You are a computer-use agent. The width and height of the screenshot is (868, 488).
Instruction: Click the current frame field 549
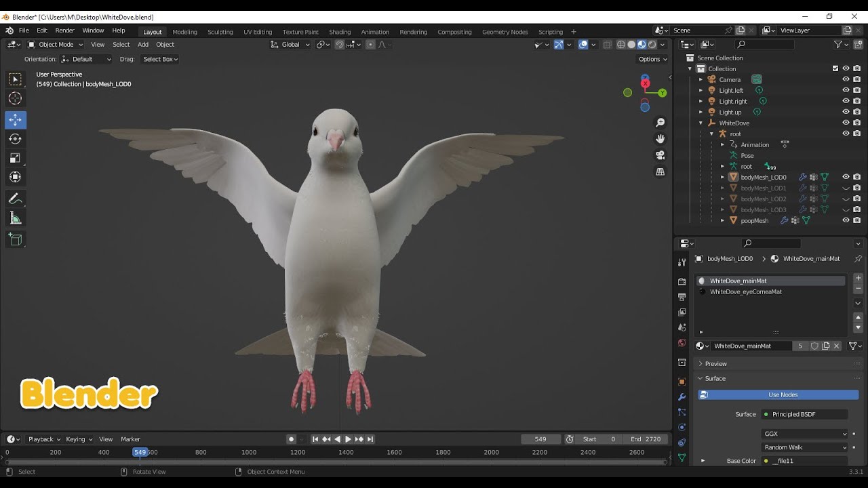tap(541, 439)
